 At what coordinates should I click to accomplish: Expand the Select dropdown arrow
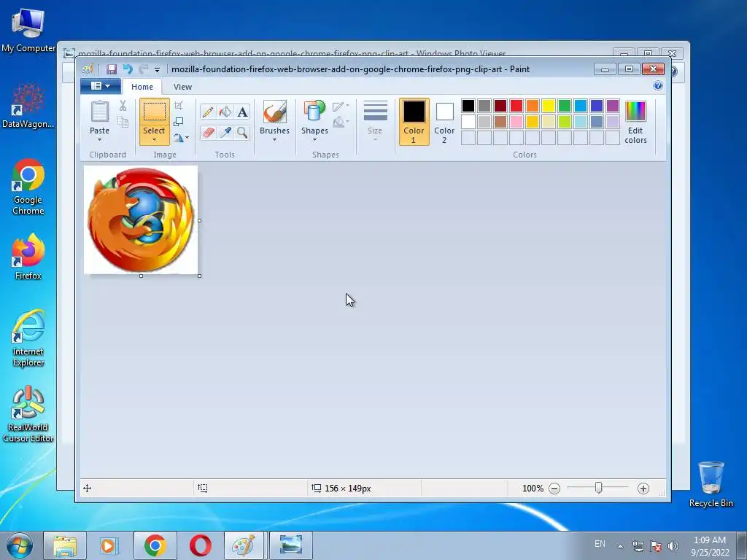tap(155, 139)
